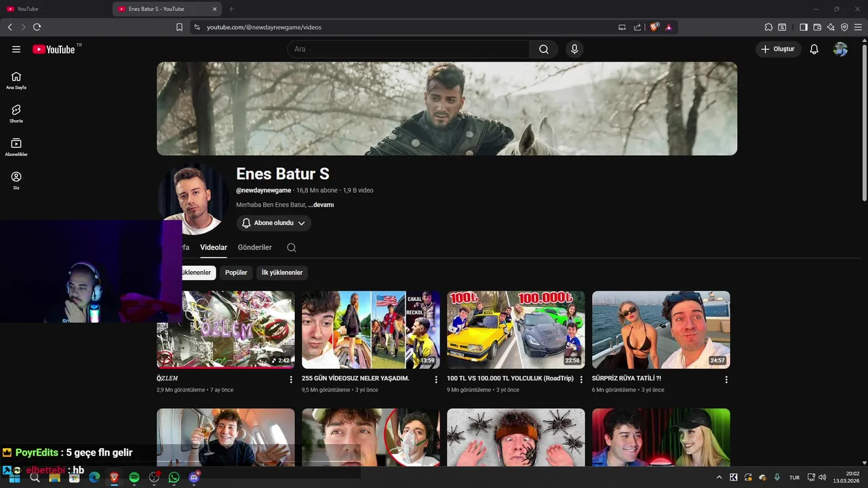Switch to the Gönderiler tab
868x488 pixels.
[x=255, y=247]
